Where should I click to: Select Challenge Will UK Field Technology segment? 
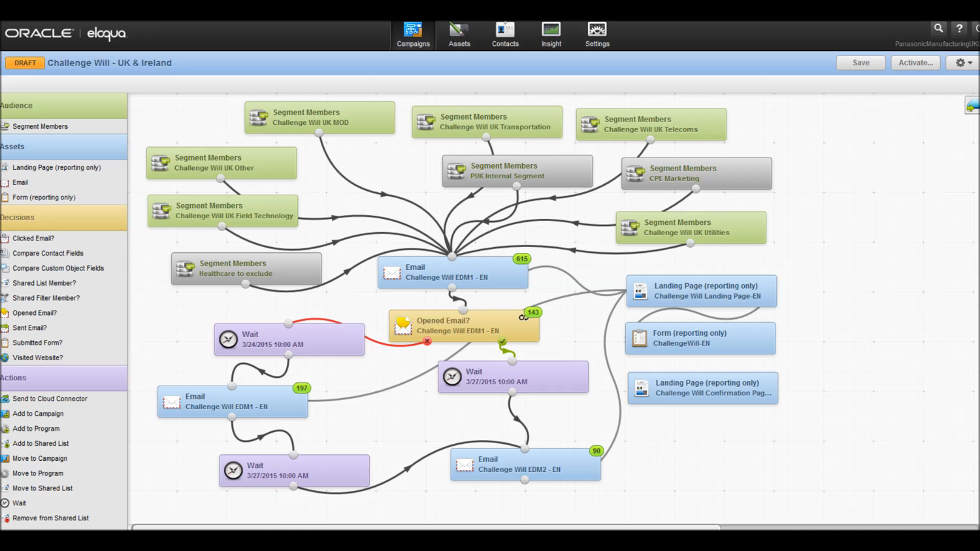[223, 210]
